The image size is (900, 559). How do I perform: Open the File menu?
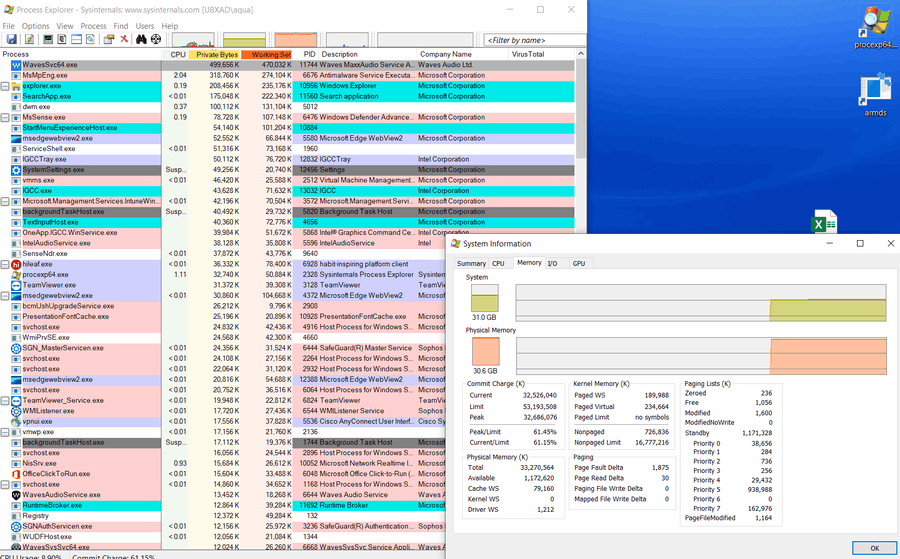(9, 26)
